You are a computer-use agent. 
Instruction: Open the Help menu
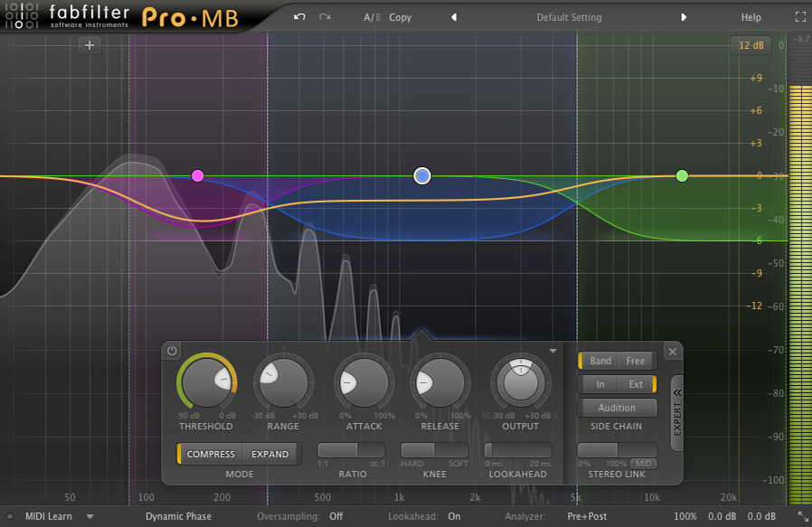(751, 17)
